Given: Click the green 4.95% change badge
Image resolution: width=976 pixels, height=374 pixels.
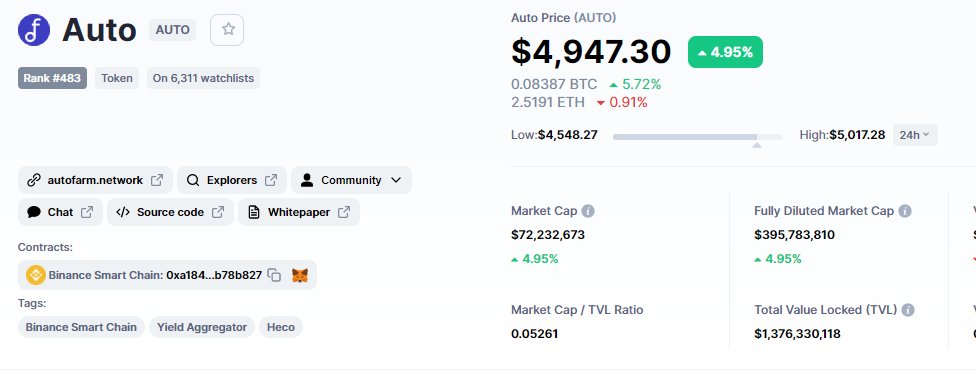Looking at the screenshot, I should (x=725, y=52).
